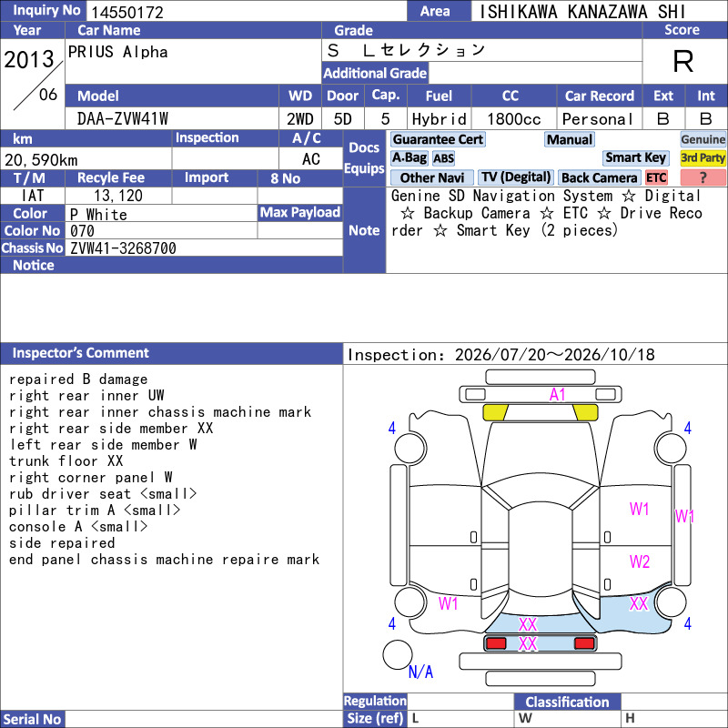Click the Smart Key badge
The width and height of the screenshot is (728, 728).
pos(635,157)
